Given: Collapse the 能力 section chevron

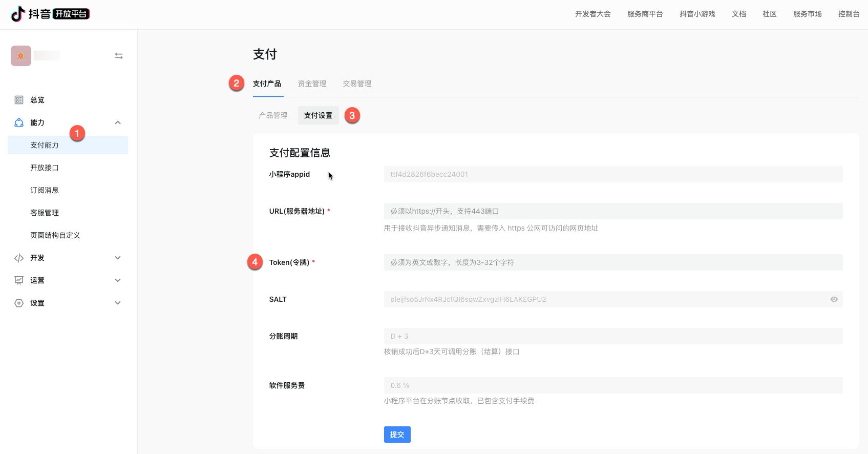Looking at the screenshot, I should pyautogui.click(x=118, y=122).
